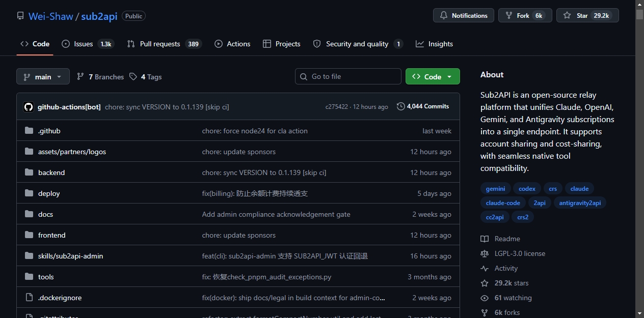This screenshot has width=644, height=318.
Task: Click the search magnifier in Go to file
Action: pos(304,76)
